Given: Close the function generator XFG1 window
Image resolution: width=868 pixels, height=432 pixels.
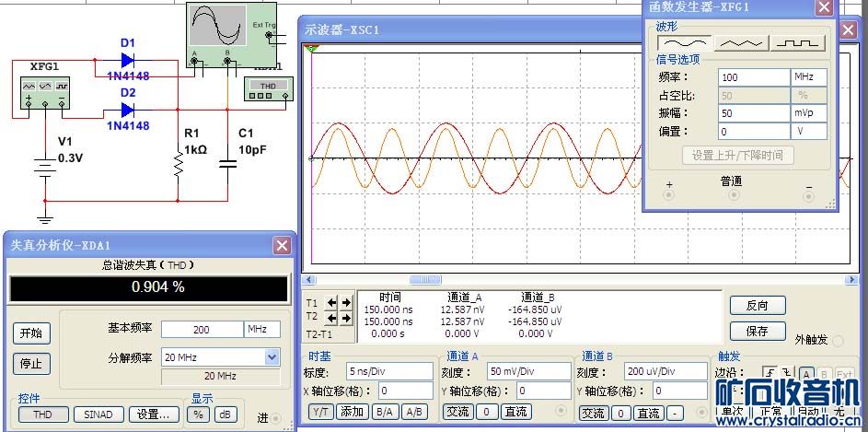Looking at the screenshot, I should (824, 7).
